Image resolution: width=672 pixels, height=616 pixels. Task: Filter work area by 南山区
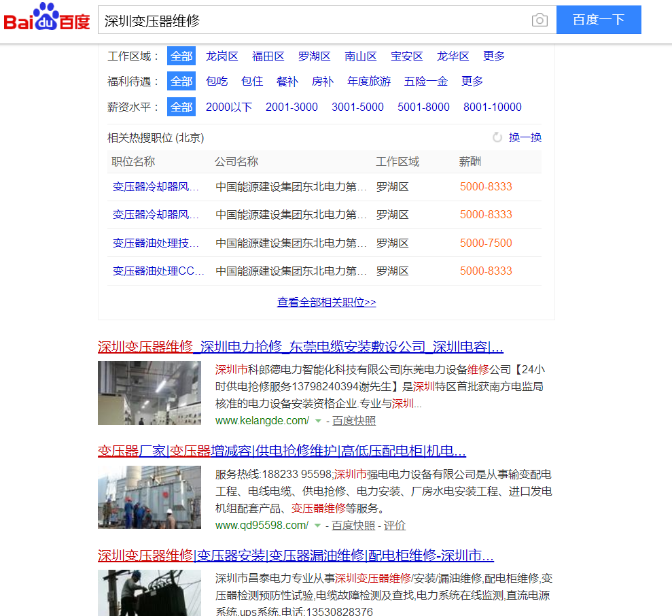[361, 56]
